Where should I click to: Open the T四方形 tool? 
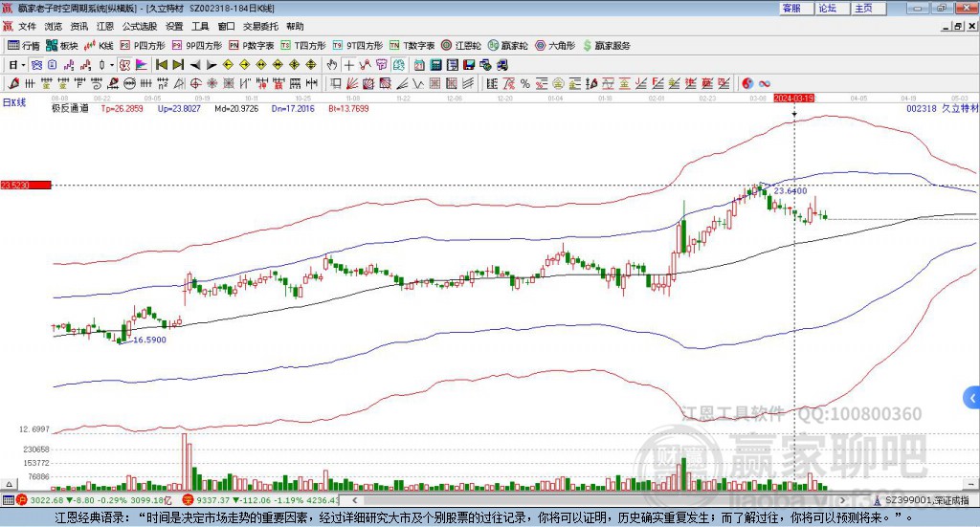pyautogui.click(x=303, y=46)
